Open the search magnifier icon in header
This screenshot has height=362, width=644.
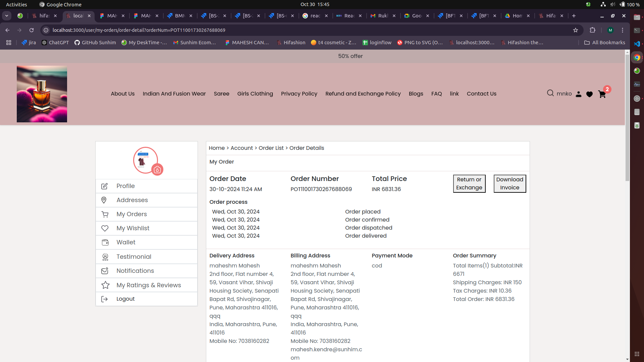[x=550, y=93]
